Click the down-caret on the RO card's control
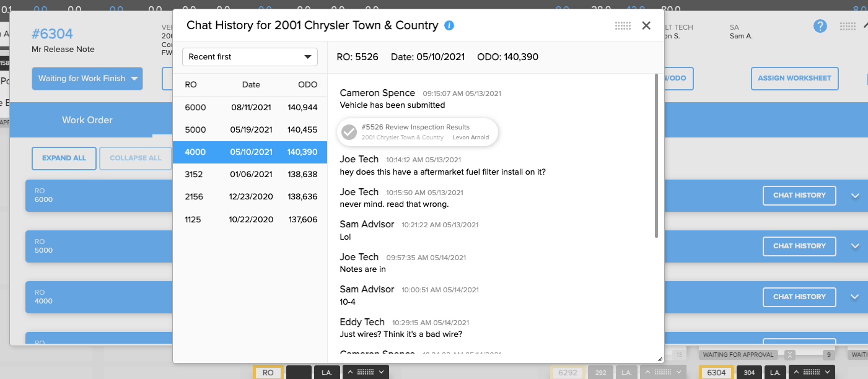Screen dimensions: 868x379 pos(382,372)
